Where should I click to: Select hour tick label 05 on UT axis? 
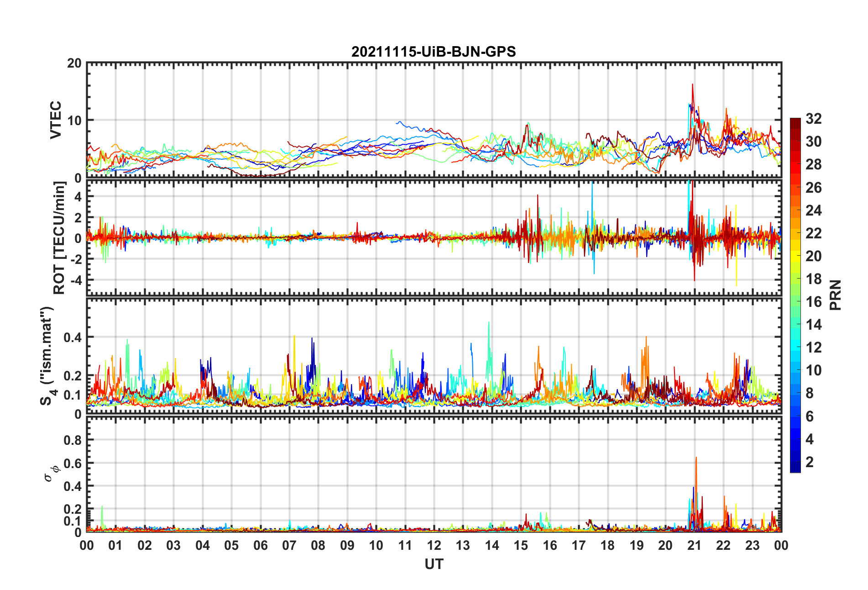coord(231,545)
